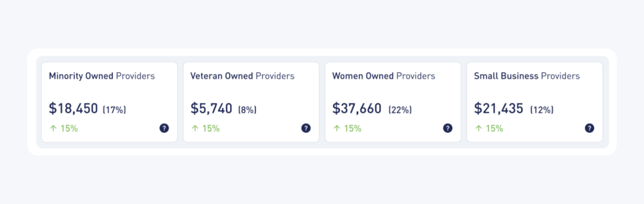Click the $5,740 amount
This screenshot has width=644, height=204.
[x=211, y=109]
